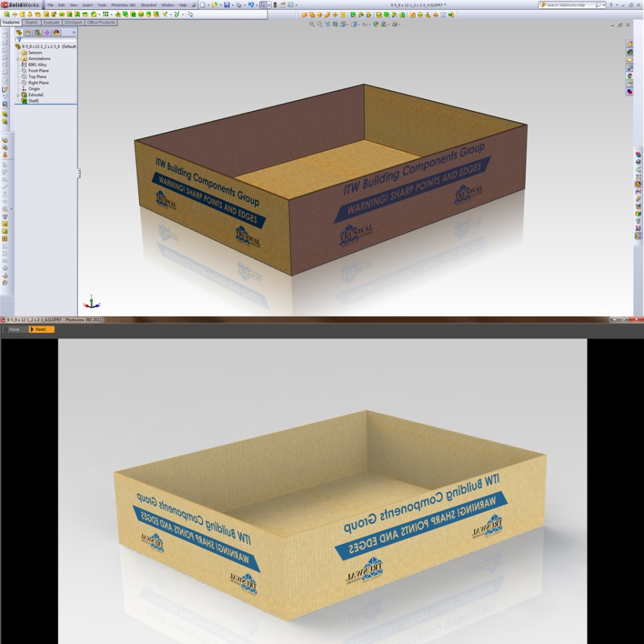Screen dimensions: 644x644
Task: Click the Print icon in the top toolbar
Action: pos(239,5)
